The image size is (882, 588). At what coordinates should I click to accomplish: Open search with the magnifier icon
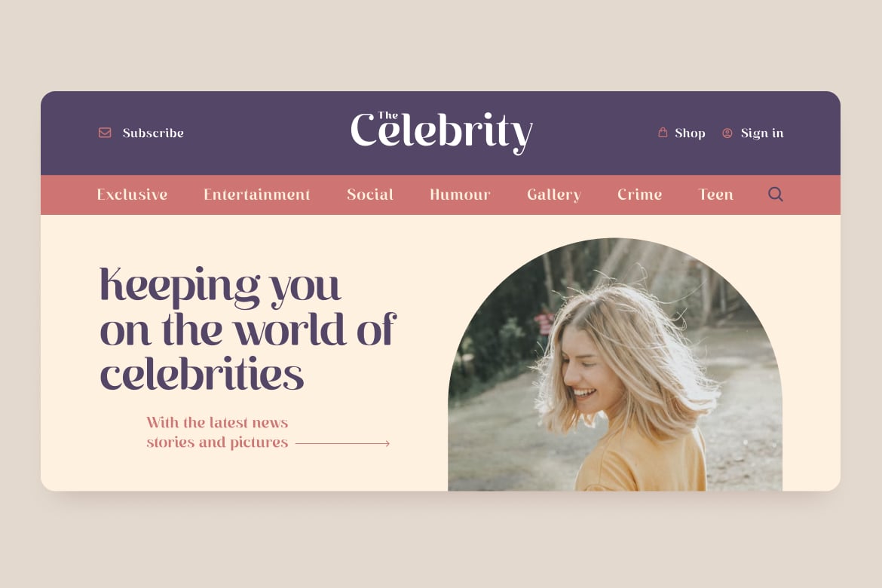[x=776, y=194]
